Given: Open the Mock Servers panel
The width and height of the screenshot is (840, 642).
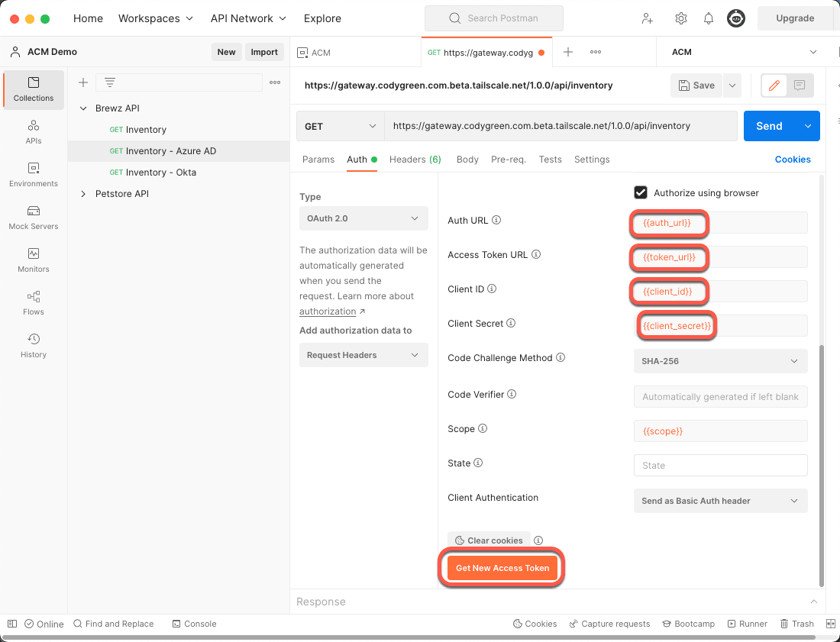Looking at the screenshot, I should click(x=33, y=219).
